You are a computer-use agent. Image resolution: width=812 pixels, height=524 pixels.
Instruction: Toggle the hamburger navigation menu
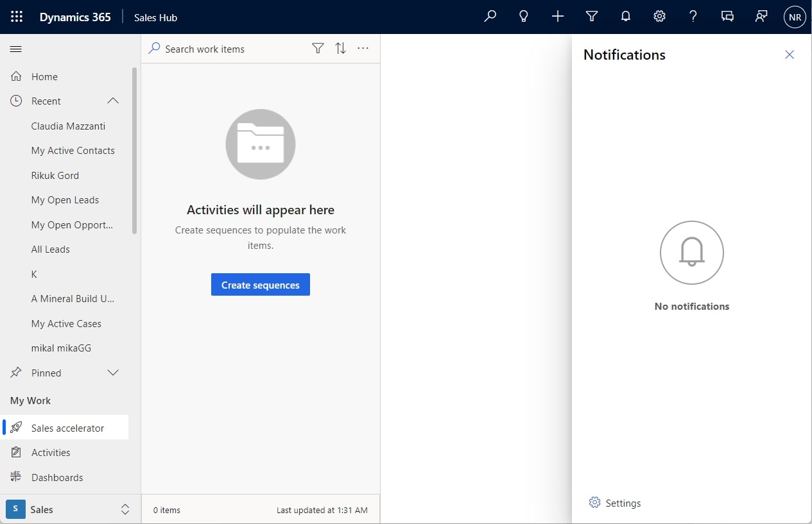16,49
